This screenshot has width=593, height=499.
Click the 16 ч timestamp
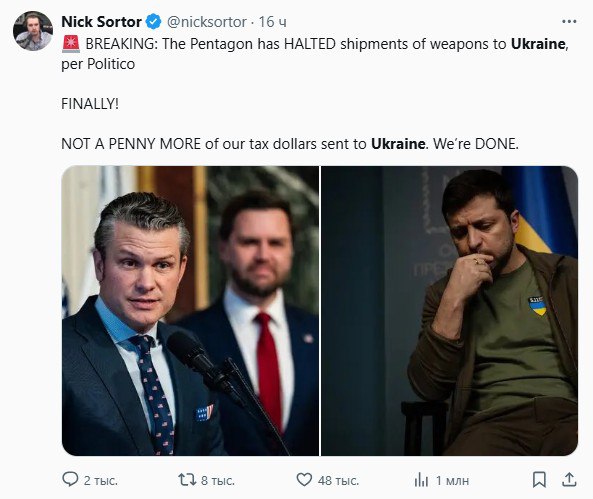coord(273,22)
